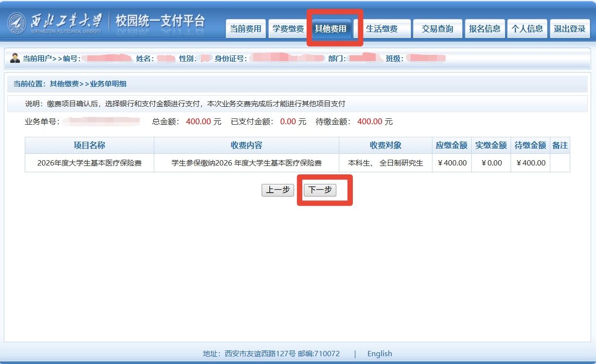
Task: Select the 2026年度大学生基本医疗保险费 project name cell
Action: [x=89, y=163]
